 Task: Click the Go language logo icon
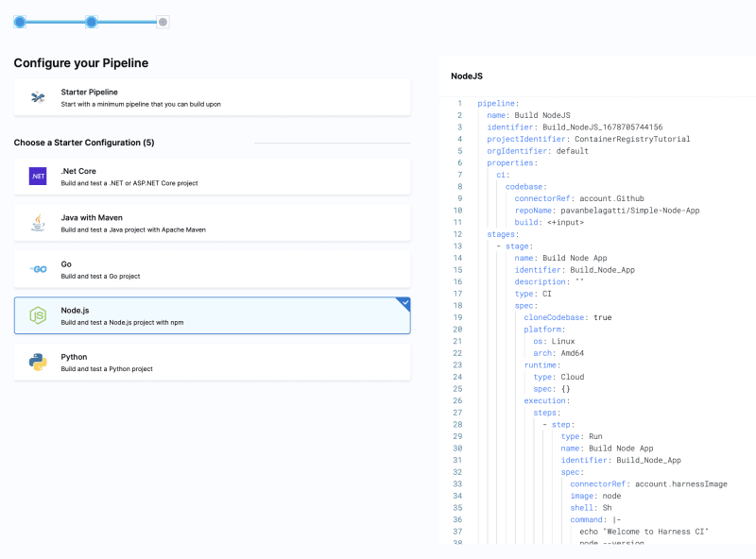click(x=38, y=269)
